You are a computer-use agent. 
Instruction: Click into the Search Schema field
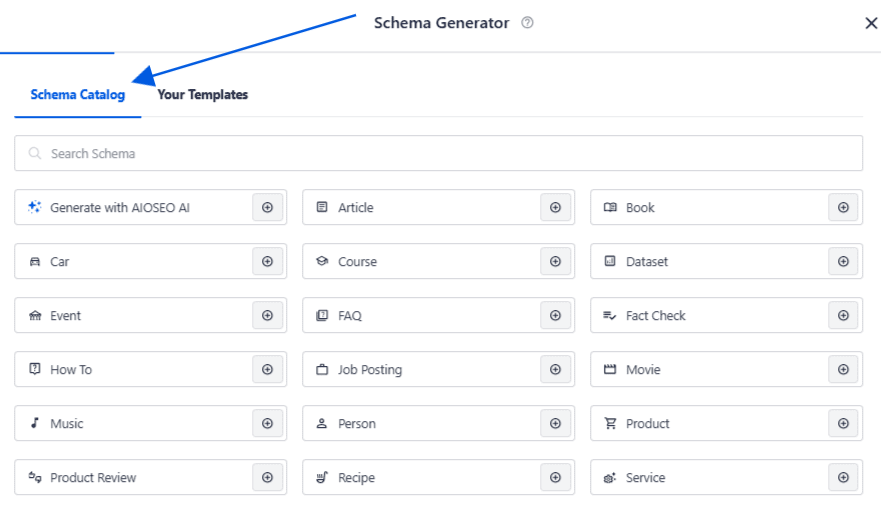click(438, 153)
